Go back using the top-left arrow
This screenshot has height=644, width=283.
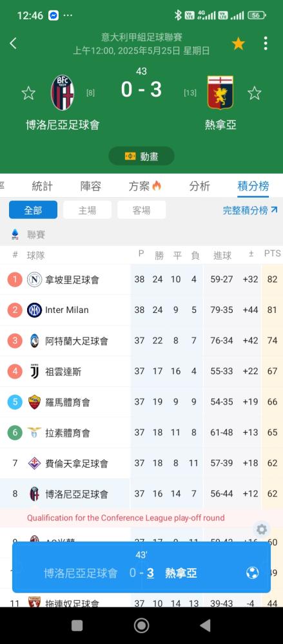pyautogui.click(x=13, y=43)
